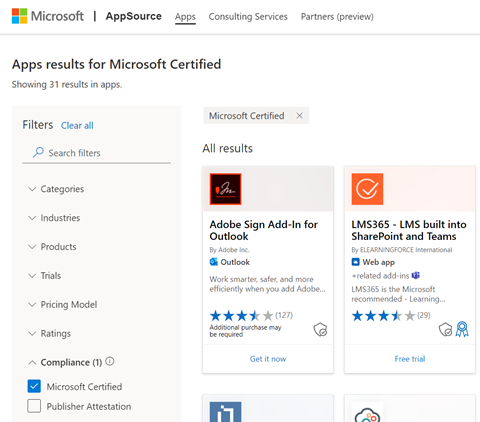The height and width of the screenshot is (422, 480).
Task: Open LMS365 - LMS built into SharePoint title
Action: 409,230
